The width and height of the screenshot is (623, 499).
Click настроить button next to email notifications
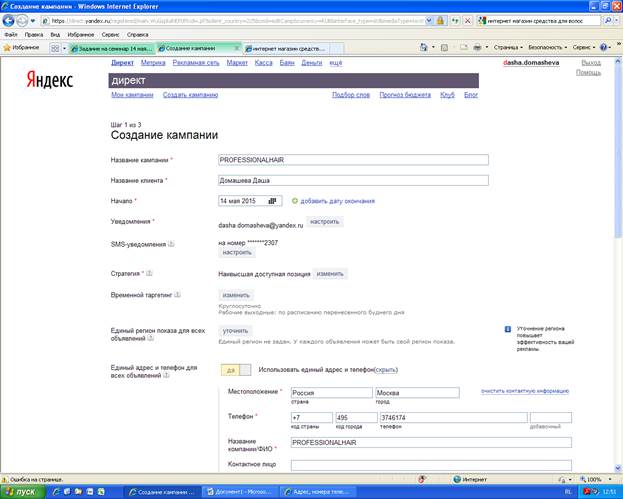point(325,222)
